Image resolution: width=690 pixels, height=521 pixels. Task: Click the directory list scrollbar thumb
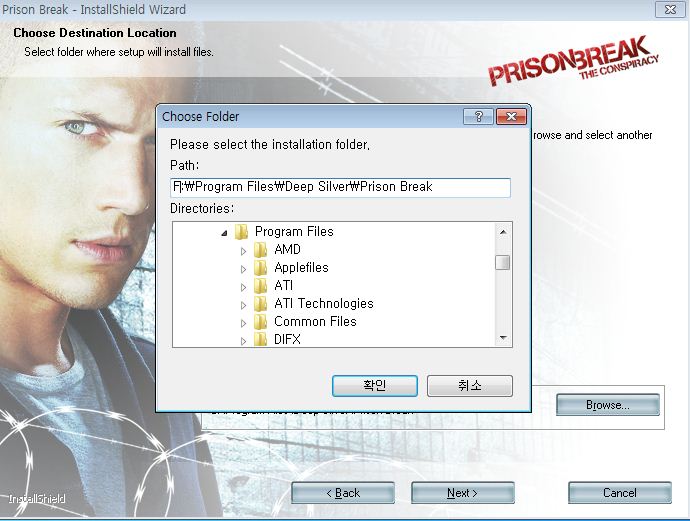click(x=503, y=262)
